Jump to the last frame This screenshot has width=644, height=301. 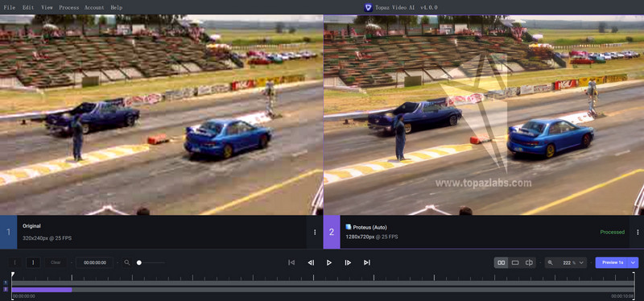pos(367,262)
